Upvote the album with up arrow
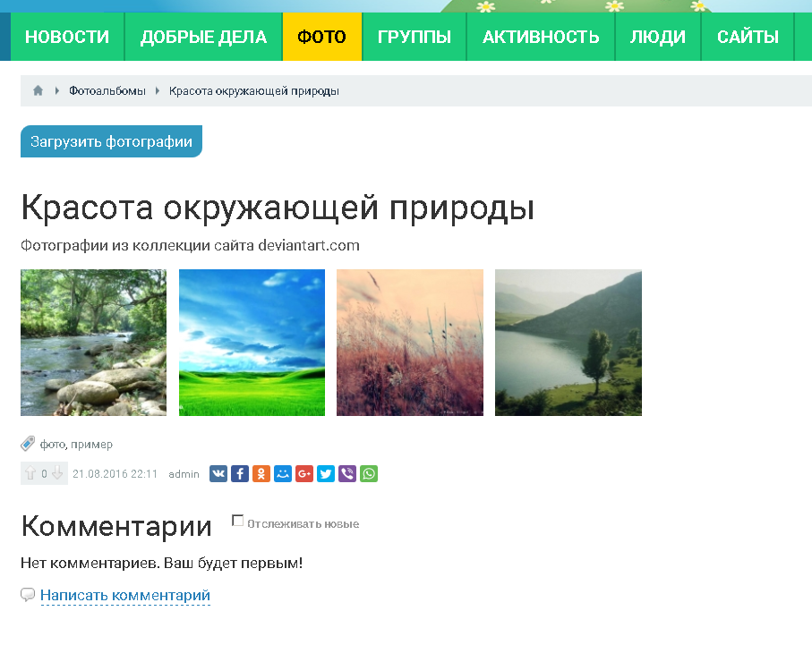 30,474
